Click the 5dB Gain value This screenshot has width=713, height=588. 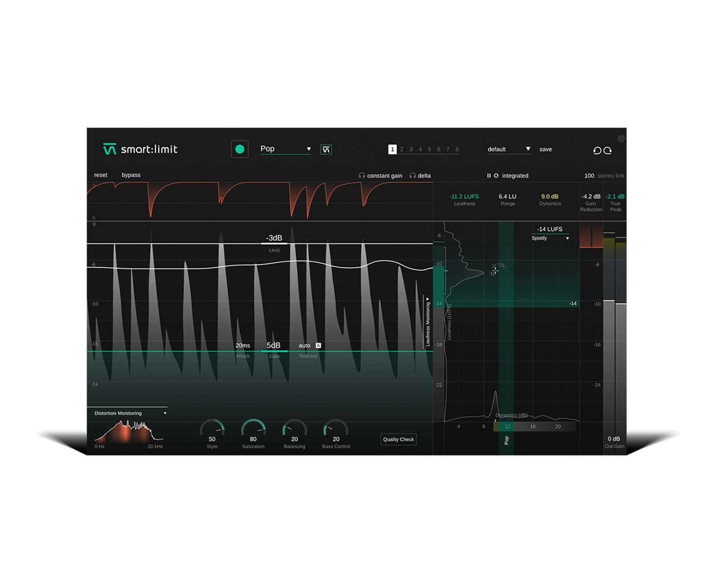click(x=274, y=346)
